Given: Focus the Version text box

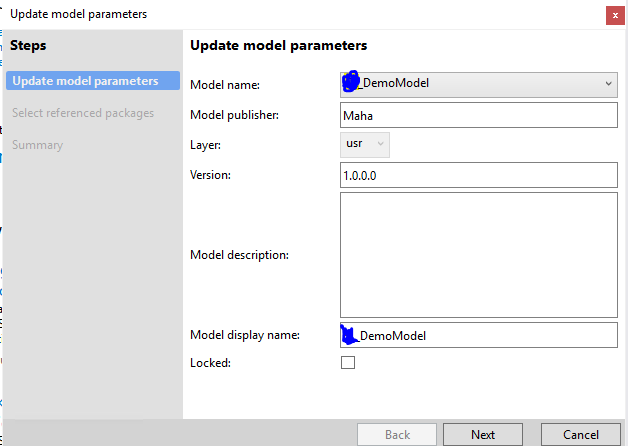Looking at the screenshot, I should click(479, 175).
